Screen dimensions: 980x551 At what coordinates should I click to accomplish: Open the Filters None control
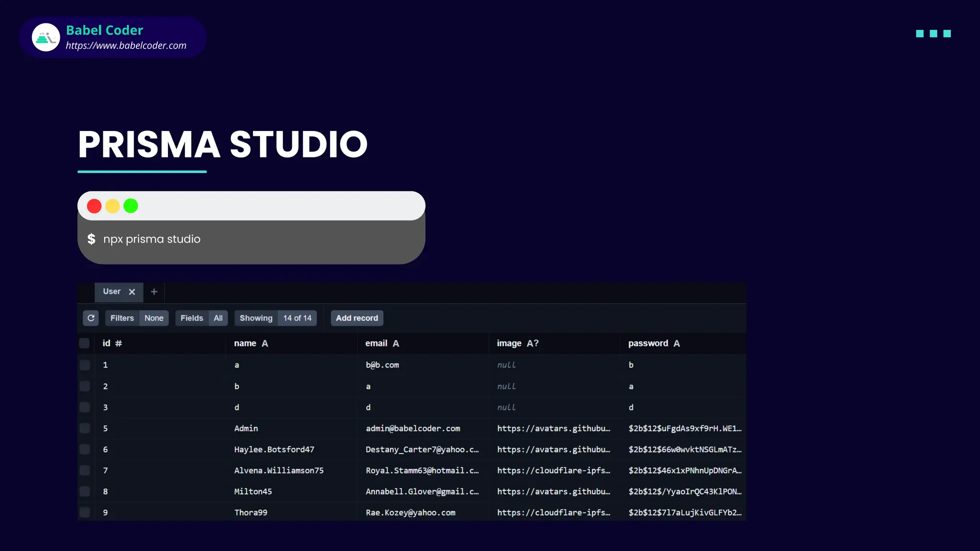[x=137, y=318]
